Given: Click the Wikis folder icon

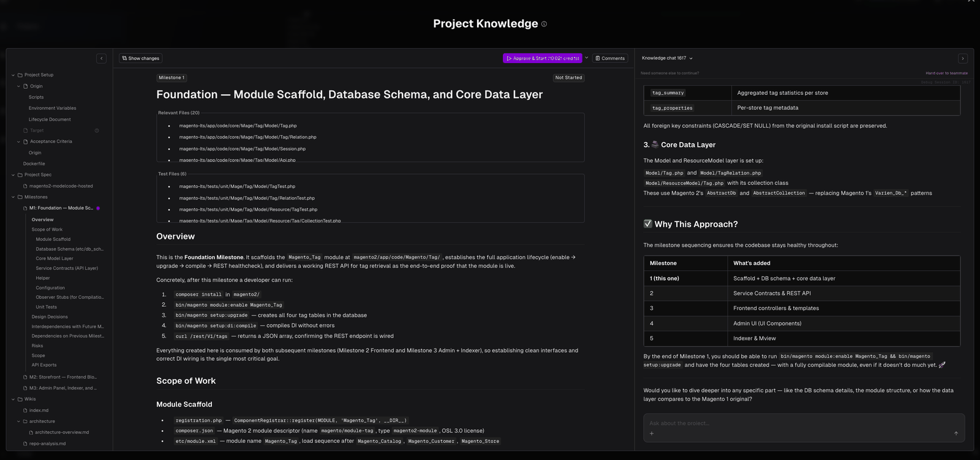Looking at the screenshot, I should point(20,399).
